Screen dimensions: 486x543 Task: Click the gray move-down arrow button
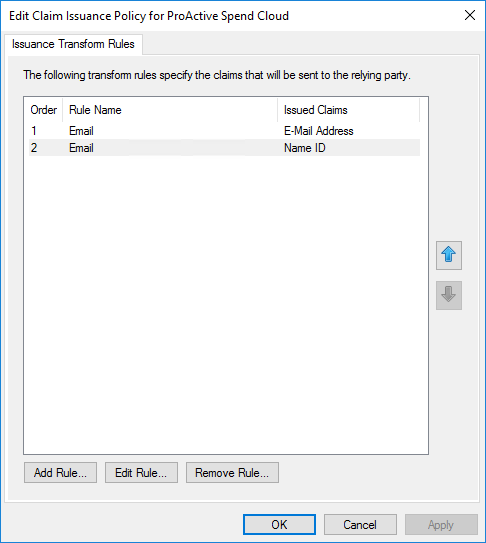[449, 295]
